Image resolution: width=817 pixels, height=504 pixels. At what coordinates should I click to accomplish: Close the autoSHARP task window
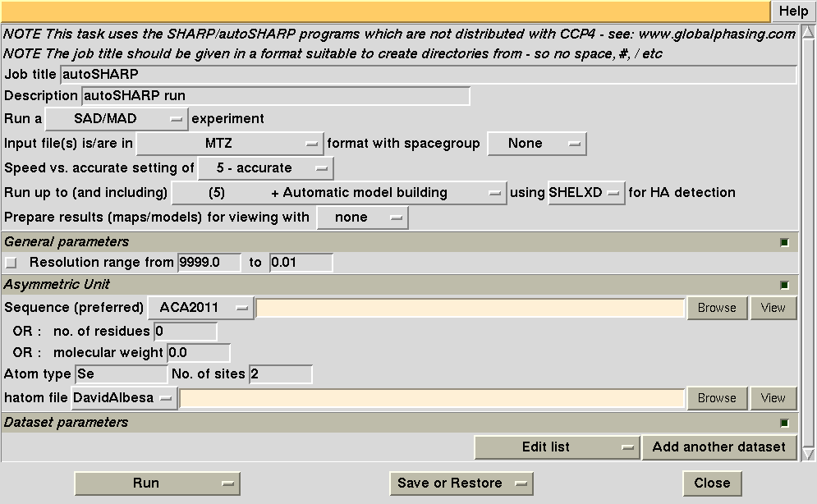pyautogui.click(x=712, y=483)
